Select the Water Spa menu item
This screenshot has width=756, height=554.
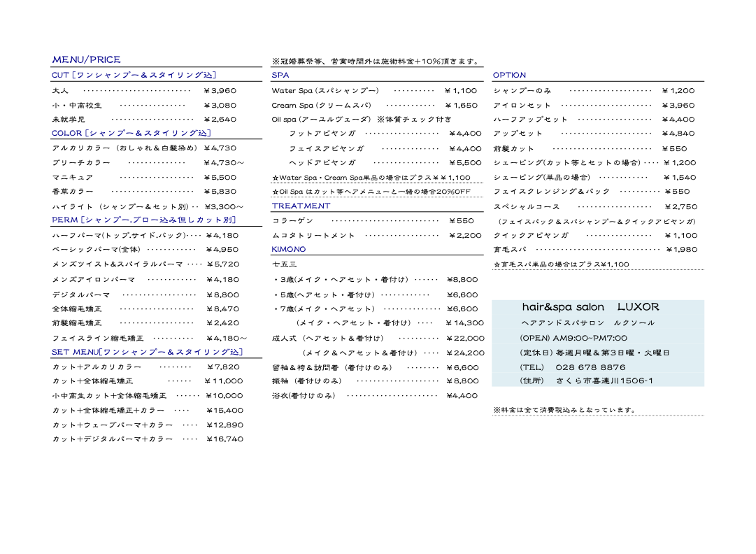pyautogui.click(x=325, y=91)
